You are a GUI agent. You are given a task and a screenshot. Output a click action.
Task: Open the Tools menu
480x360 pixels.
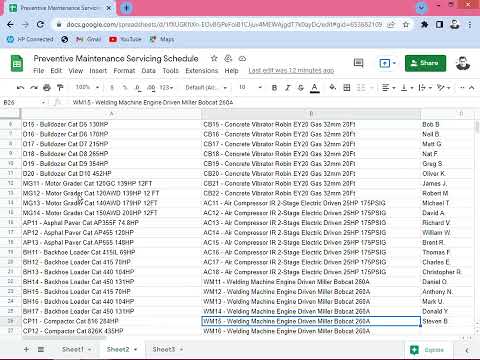171,71
